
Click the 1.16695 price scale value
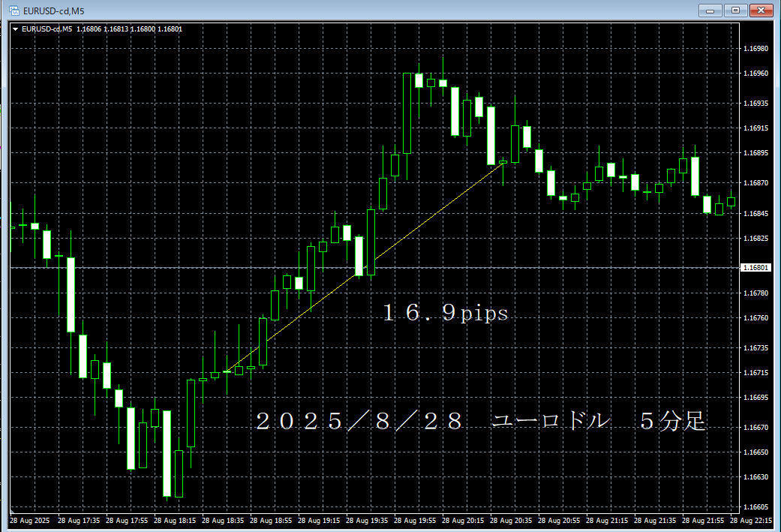pyautogui.click(x=755, y=398)
